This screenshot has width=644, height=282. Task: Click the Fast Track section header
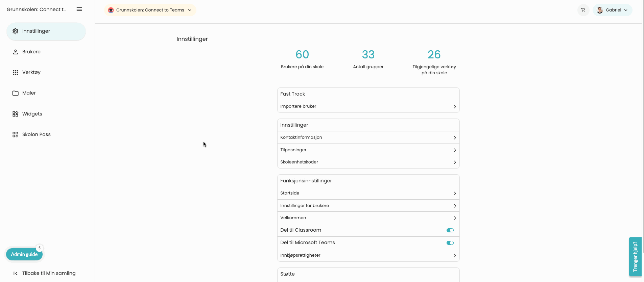click(368, 94)
